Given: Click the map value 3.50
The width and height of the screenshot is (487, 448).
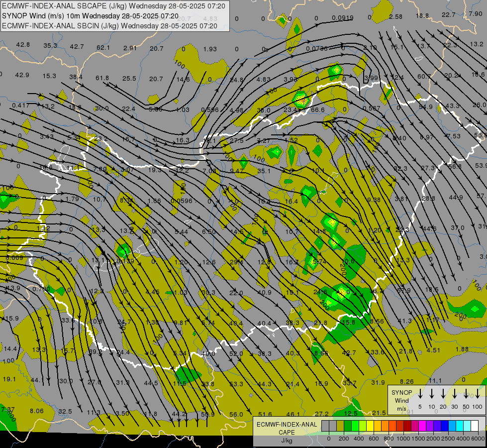Looking at the screenshot, I should (122, 414).
